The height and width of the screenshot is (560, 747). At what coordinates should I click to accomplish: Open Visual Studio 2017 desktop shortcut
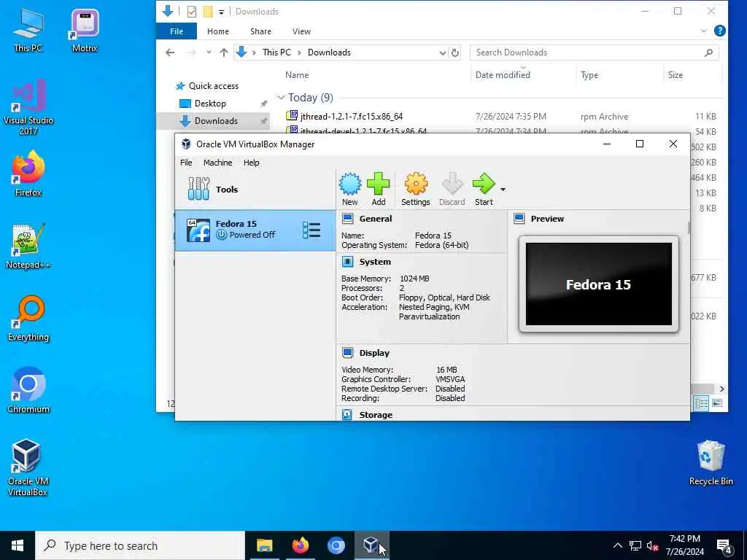click(28, 107)
